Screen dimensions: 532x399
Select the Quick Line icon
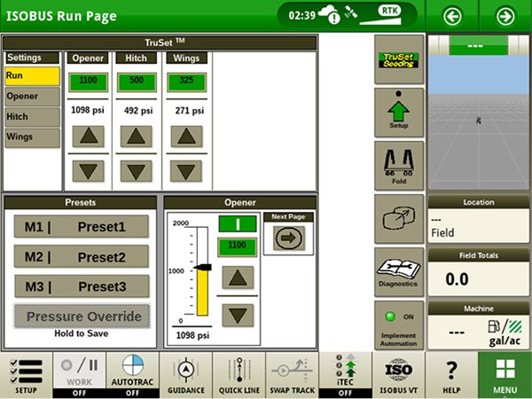coord(239,374)
